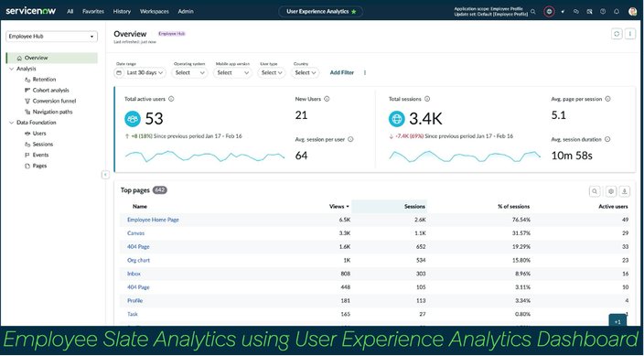Show info for Avg. page per session
The height and width of the screenshot is (356, 644).
[x=607, y=99]
